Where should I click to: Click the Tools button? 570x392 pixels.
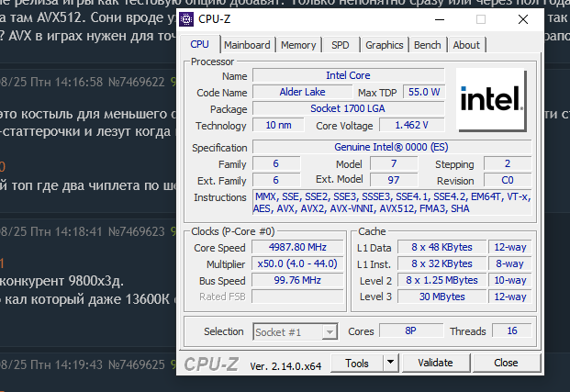click(357, 363)
